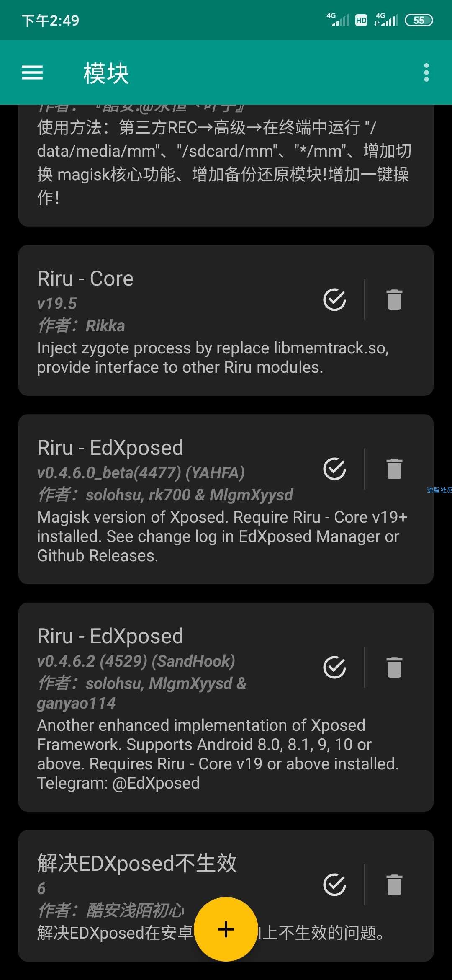Toggle the EdXposed YAHFA module enabled state
This screenshot has height=980, width=452.
pyautogui.click(x=335, y=469)
